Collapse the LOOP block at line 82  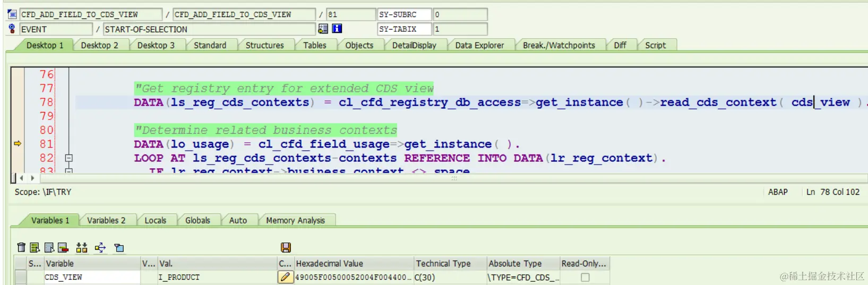(x=68, y=158)
